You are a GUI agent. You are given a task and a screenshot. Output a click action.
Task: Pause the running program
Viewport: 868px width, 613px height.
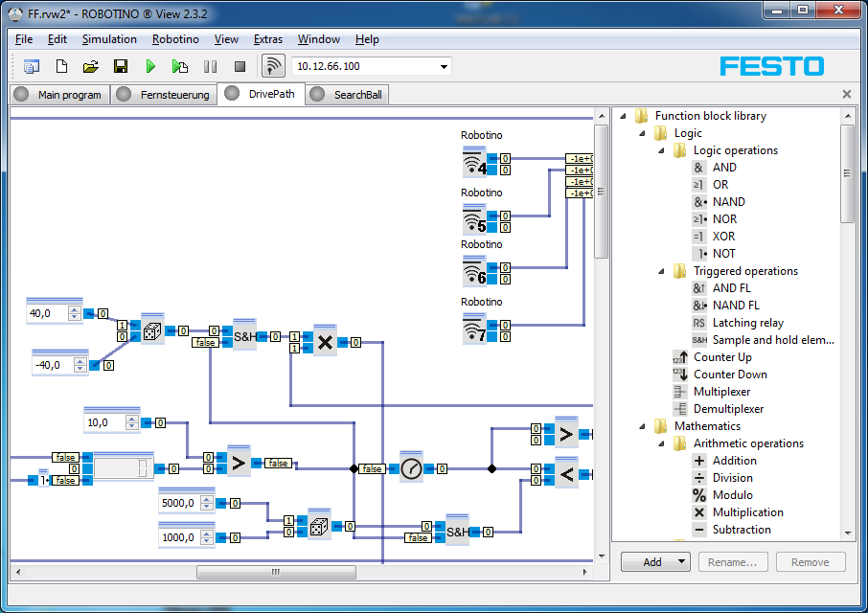tap(211, 66)
